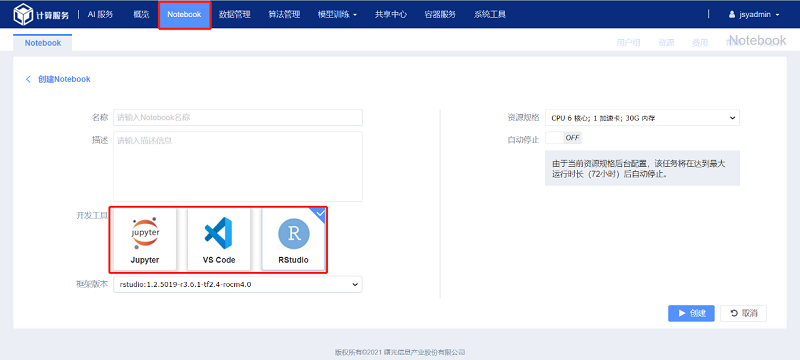Open 算法管理 in the navigation bar

tap(284, 14)
